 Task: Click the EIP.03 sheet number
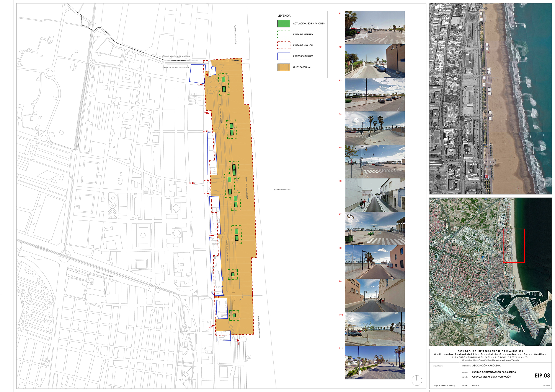point(542,376)
